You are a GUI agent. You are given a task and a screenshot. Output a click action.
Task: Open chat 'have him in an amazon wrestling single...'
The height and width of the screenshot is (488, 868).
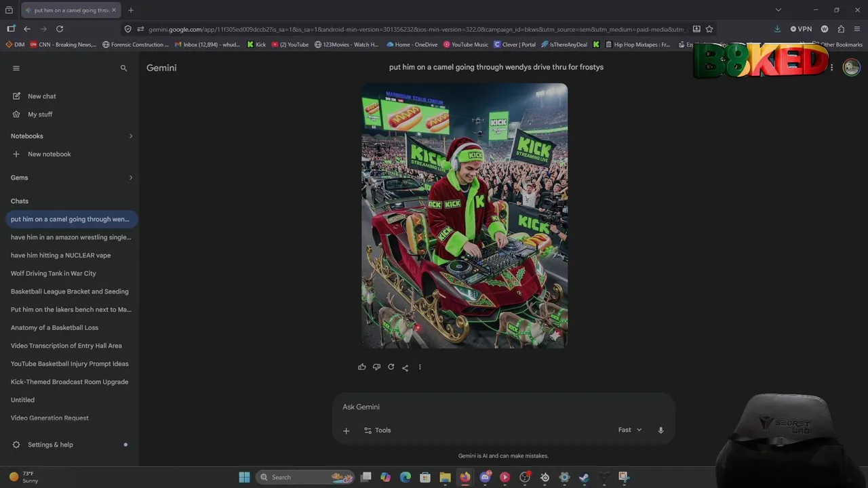tap(71, 237)
